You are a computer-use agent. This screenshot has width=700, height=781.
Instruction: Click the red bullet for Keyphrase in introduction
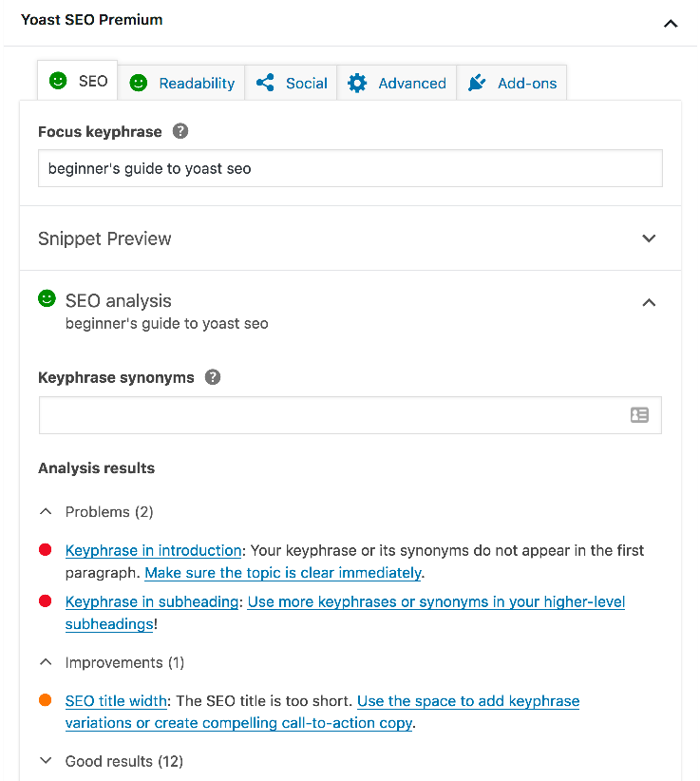point(45,550)
